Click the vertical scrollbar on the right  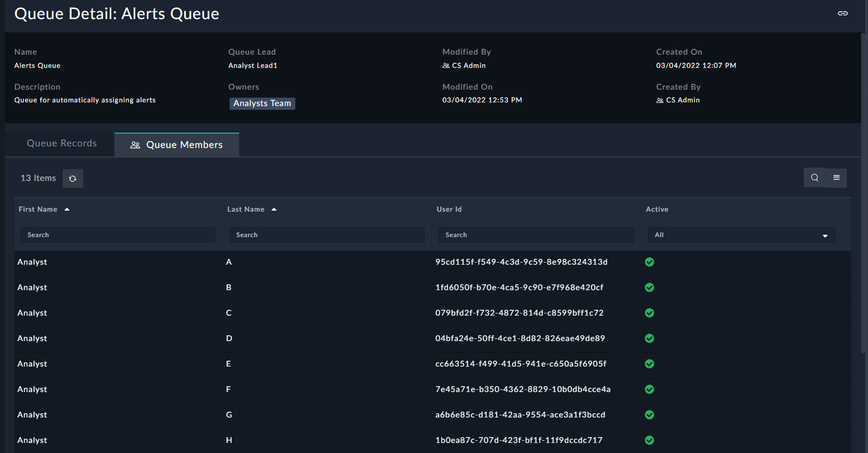(864, 191)
